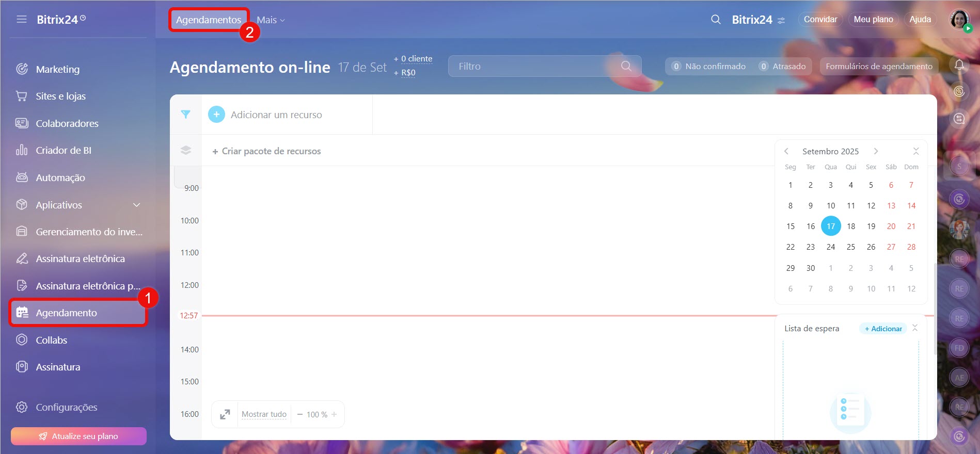Click Adicionar in the Lista de espera
The image size is (980, 454).
883,329
